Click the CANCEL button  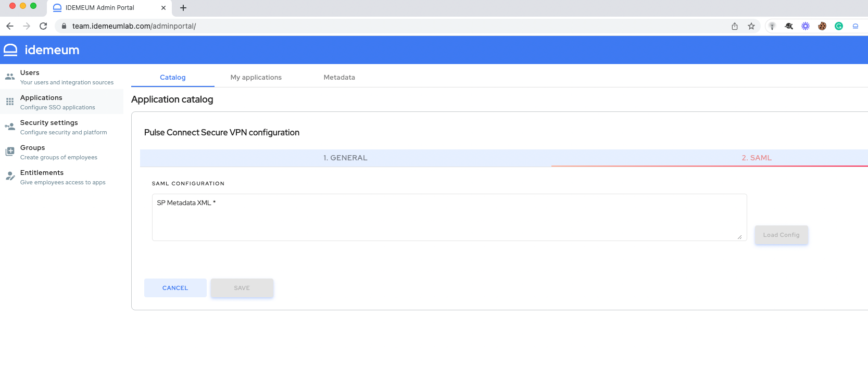(x=175, y=288)
